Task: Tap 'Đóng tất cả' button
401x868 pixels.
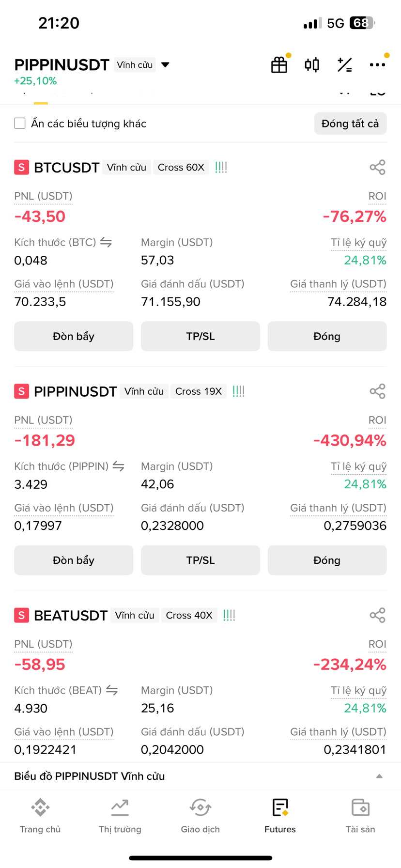Action: 350,124
